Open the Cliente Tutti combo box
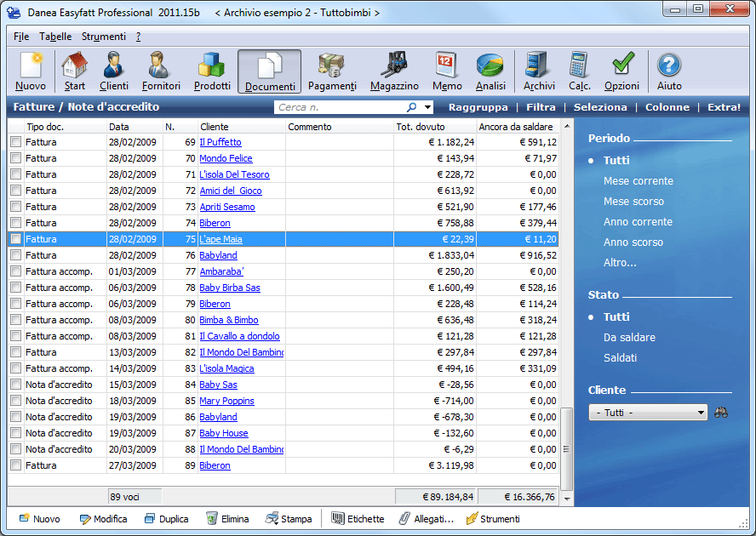The height and width of the screenshot is (536, 756). 648,413
